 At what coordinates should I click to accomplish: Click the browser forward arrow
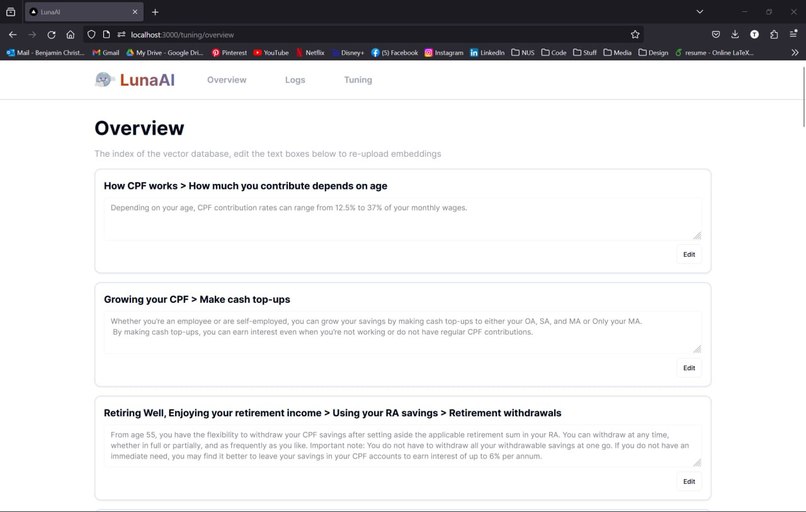pos(32,34)
